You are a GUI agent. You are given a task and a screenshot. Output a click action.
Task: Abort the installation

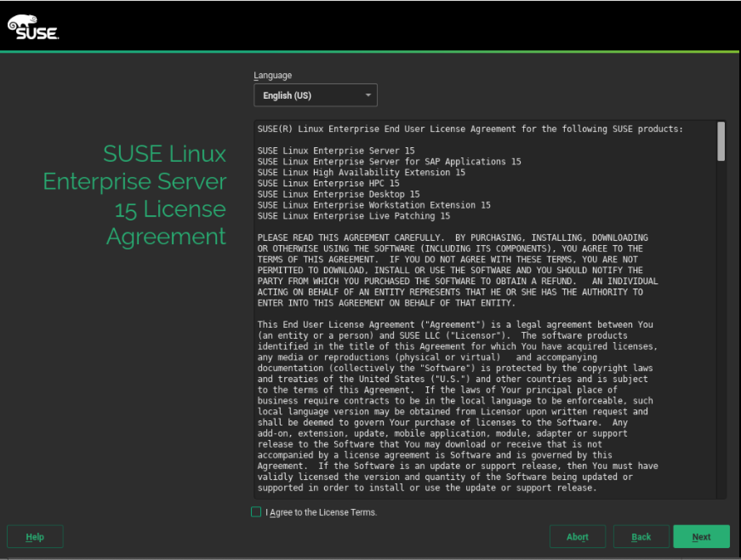pos(577,536)
